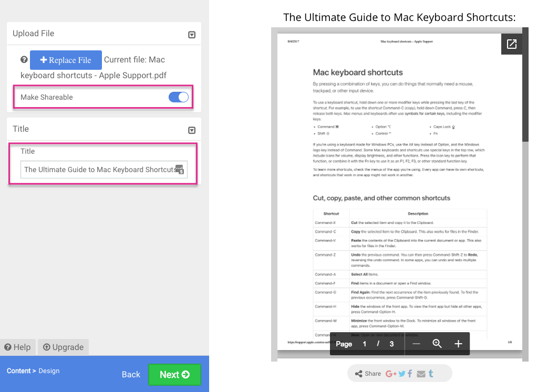Viewport: 558px width, 392px height.
Task: Click into the Title input field
Action: 104,169
